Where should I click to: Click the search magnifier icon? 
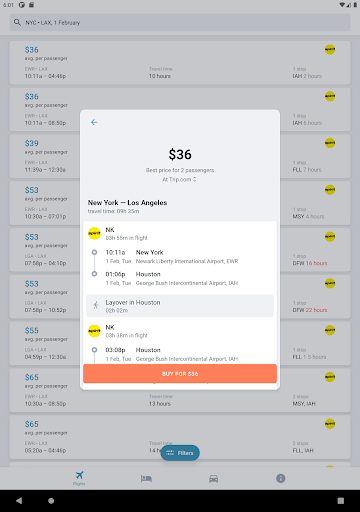click(17, 22)
